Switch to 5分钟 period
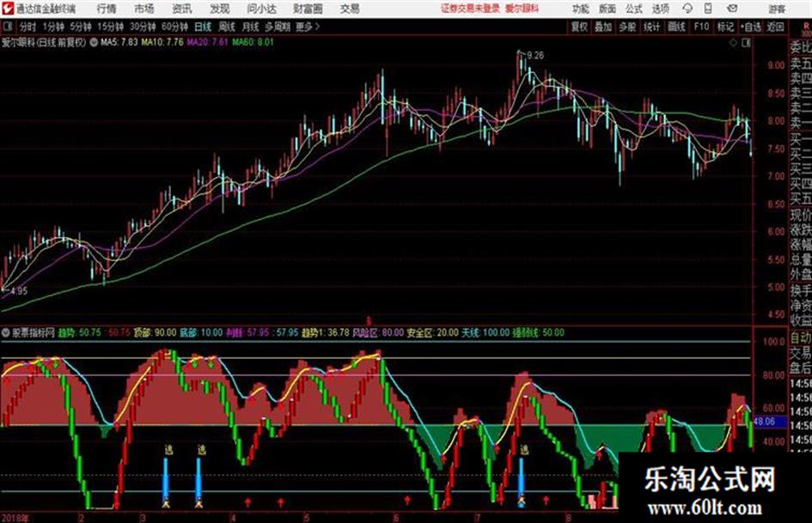Viewport: 812px width, 523px height. [81, 27]
